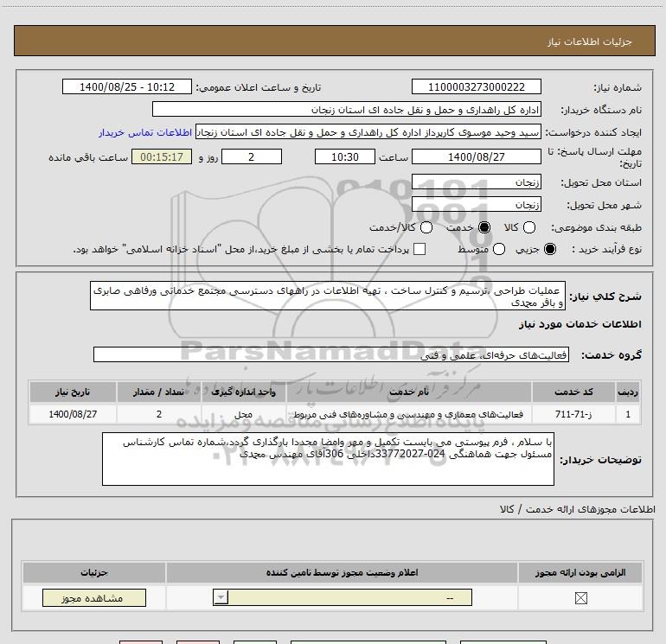Image resolution: width=666 pixels, height=644 pixels.
Task: Toggle the اسناد خزانه اسلامی payment checkbox
Action: coord(419,249)
